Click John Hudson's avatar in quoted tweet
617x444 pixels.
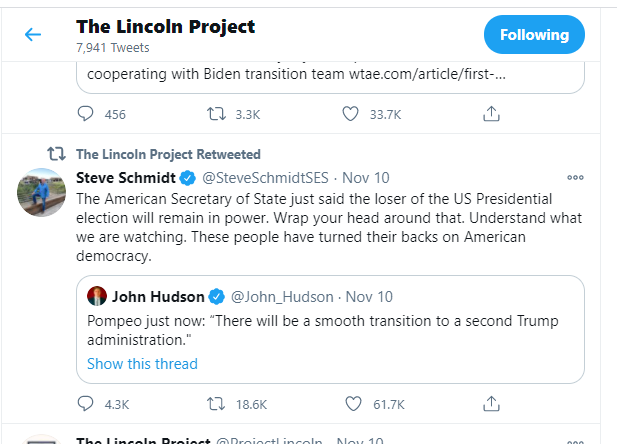[x=97, y=296]
